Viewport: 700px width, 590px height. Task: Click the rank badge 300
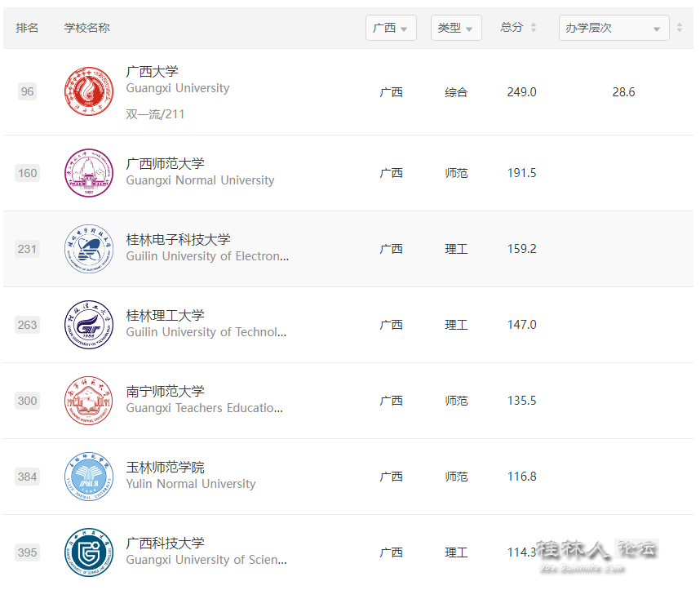[27, 401]
